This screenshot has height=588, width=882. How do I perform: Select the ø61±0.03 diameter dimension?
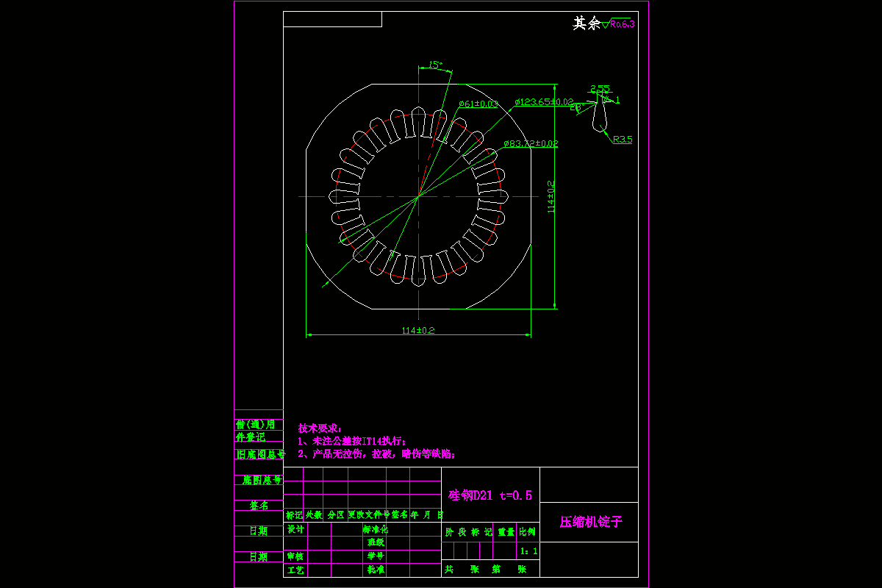[478, 104]
